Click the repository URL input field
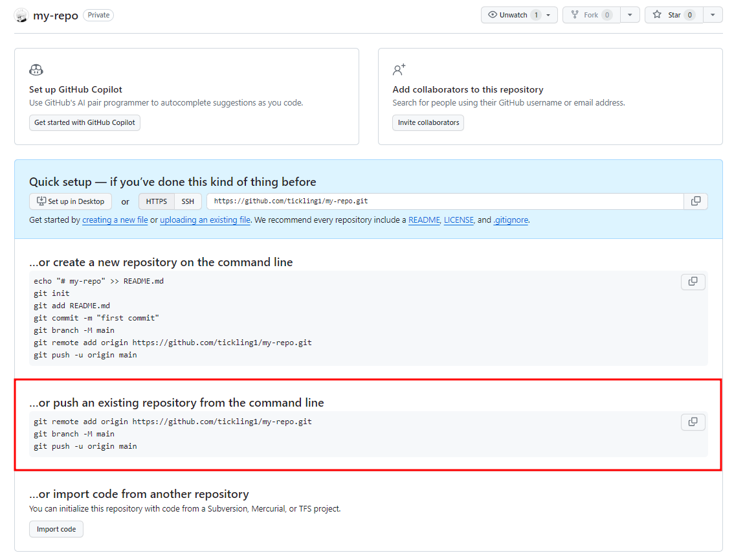 pyautogui.click(x=445, y=201)
